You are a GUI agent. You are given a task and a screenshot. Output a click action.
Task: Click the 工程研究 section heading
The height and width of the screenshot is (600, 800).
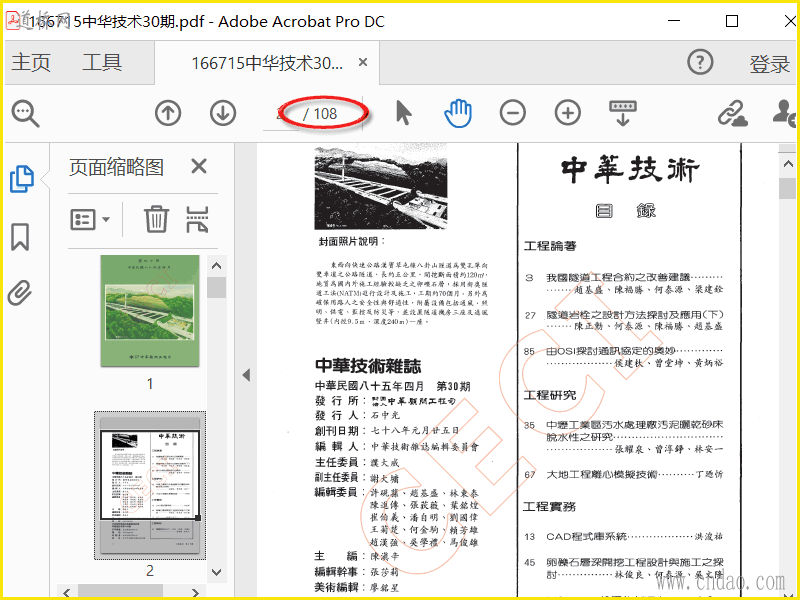pyautogui.click(x=550, y=395)
